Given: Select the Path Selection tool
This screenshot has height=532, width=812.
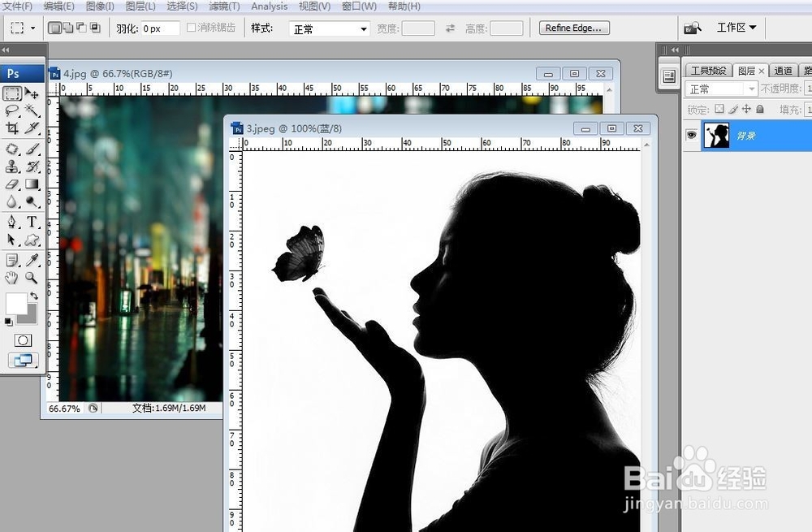Looking at the screenshot, I should tap(12, 240).
